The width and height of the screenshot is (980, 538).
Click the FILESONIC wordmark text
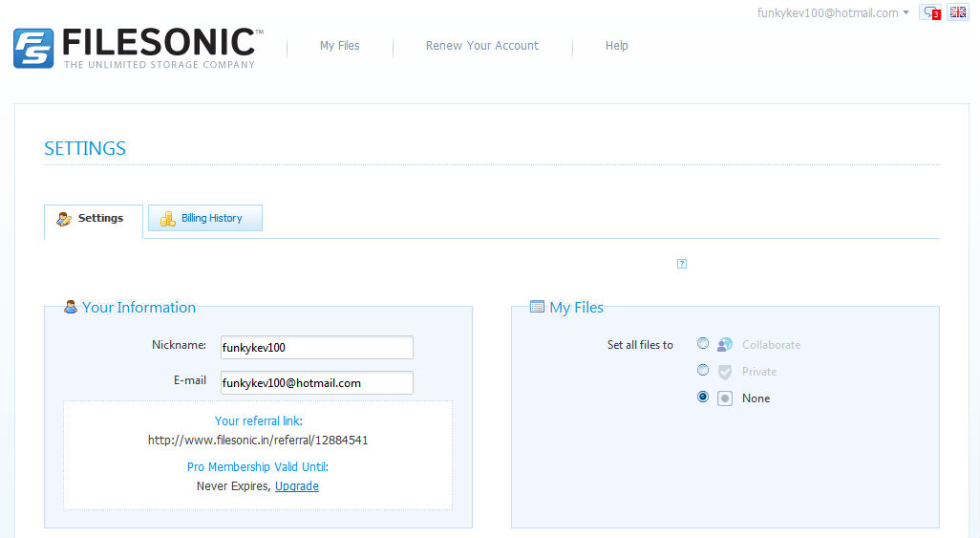(x=159, y=42)
